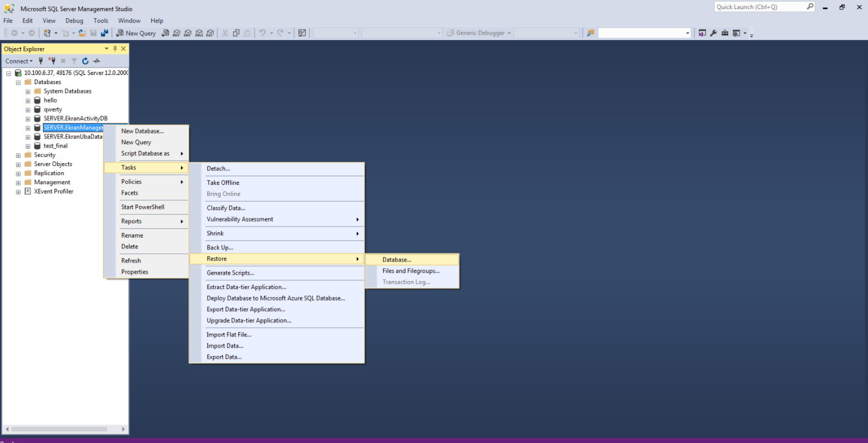Click the Save All toolbar icon
Screen dimensions: 868x443
click(x=104, y=33)
